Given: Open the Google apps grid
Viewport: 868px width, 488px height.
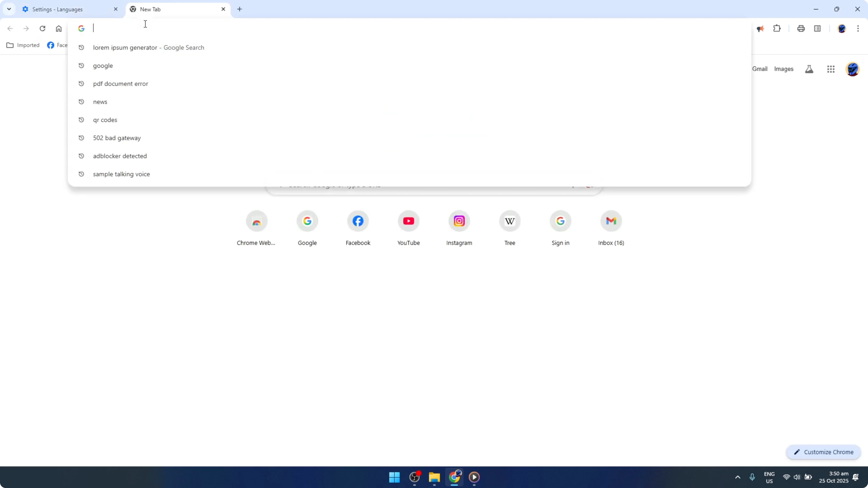Looking at the screenshot, I should 831,69.
